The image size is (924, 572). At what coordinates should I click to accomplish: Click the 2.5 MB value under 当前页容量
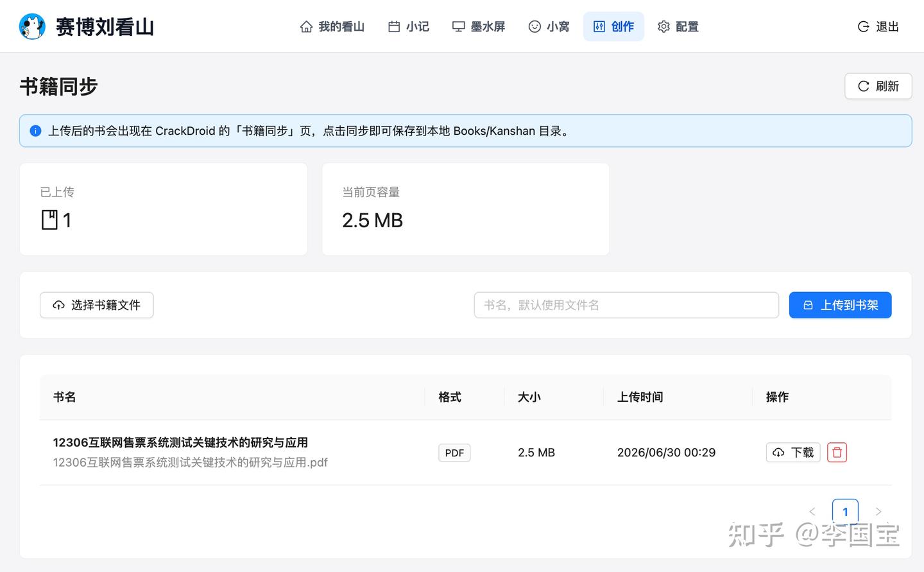point(372,220)
